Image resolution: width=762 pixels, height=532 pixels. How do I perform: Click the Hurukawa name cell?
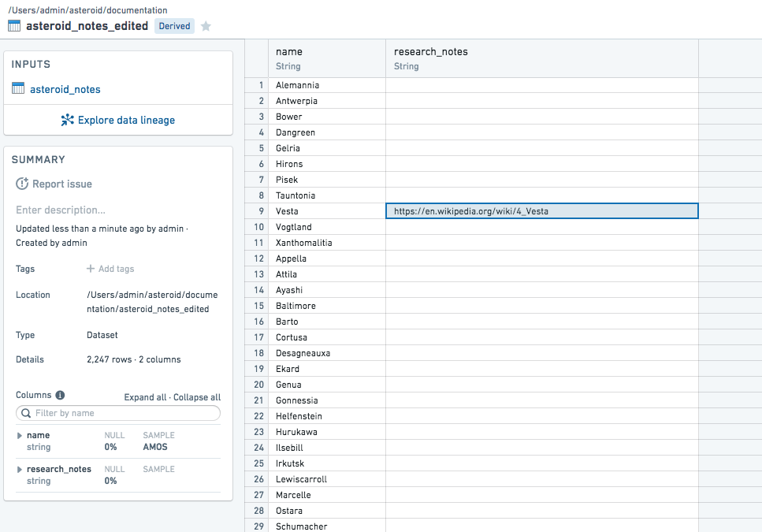point(327,432)
